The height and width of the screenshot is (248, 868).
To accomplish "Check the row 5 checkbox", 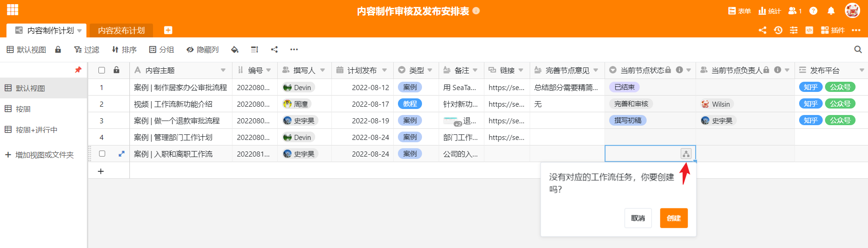I will 102,154.
